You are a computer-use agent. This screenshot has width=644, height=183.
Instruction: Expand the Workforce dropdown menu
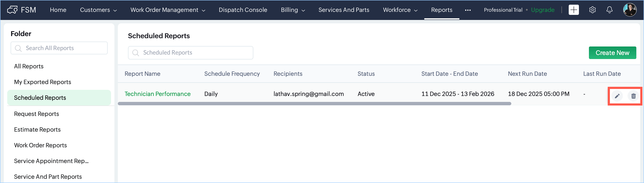click(x=400, y=10)
